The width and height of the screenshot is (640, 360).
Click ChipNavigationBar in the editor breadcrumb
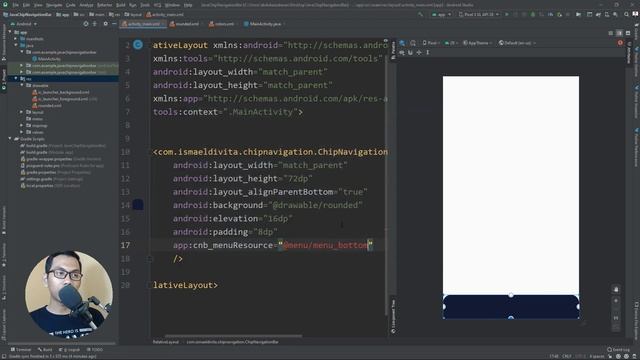coord(232,342)
